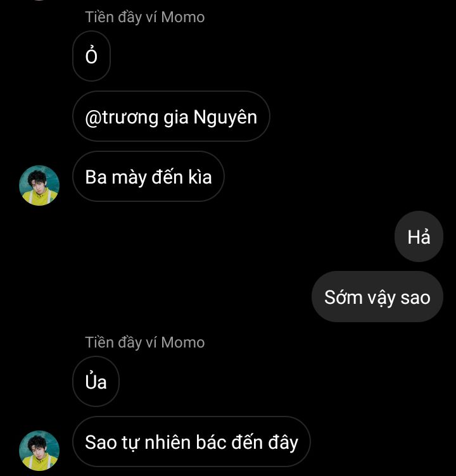Image resolution: width=456 pixels, height=476 pixels.
Task: Tap the avatar beside "Ba mày đến kìa"
Action: (x=39, y=185)
